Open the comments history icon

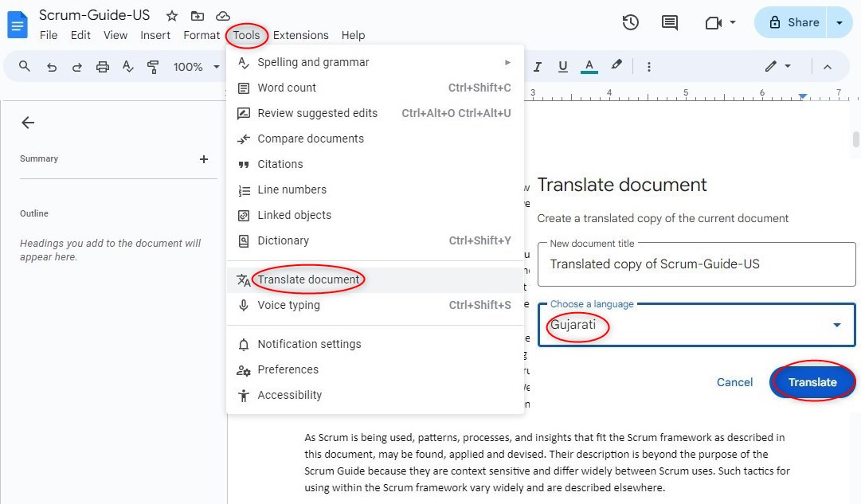tap(669, 22)
